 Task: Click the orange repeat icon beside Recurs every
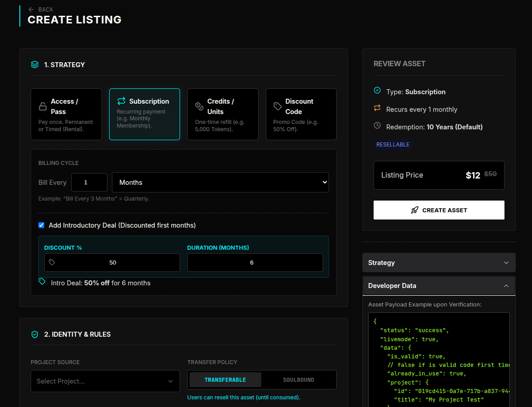[377, 108]
